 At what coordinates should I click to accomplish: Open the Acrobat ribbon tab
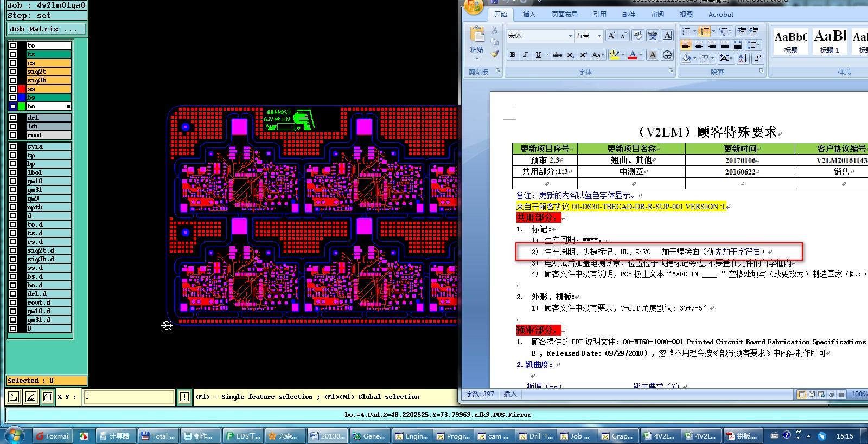click(x=720, y=15)
